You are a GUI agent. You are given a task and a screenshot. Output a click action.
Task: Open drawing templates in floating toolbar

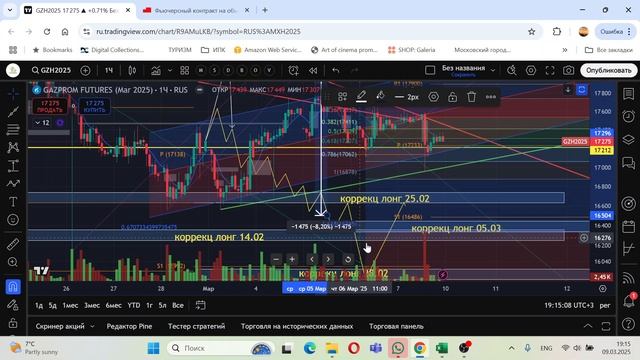click(342, 97)
